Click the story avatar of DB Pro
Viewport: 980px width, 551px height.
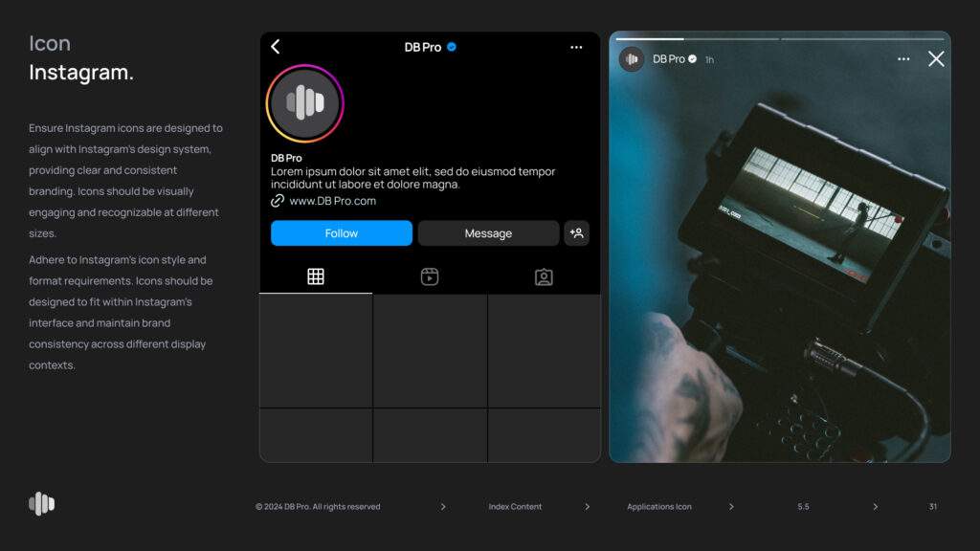click(x=632, y=59)
